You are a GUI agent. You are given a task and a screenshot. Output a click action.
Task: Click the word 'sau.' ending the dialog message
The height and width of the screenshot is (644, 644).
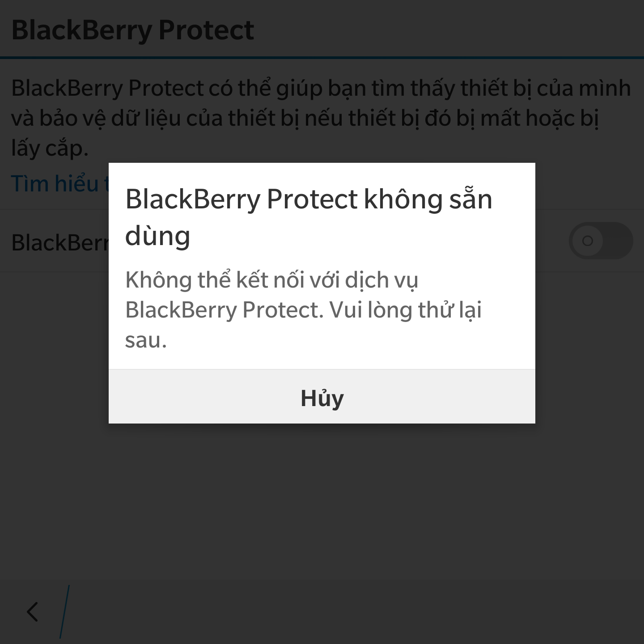pos(146,340)
